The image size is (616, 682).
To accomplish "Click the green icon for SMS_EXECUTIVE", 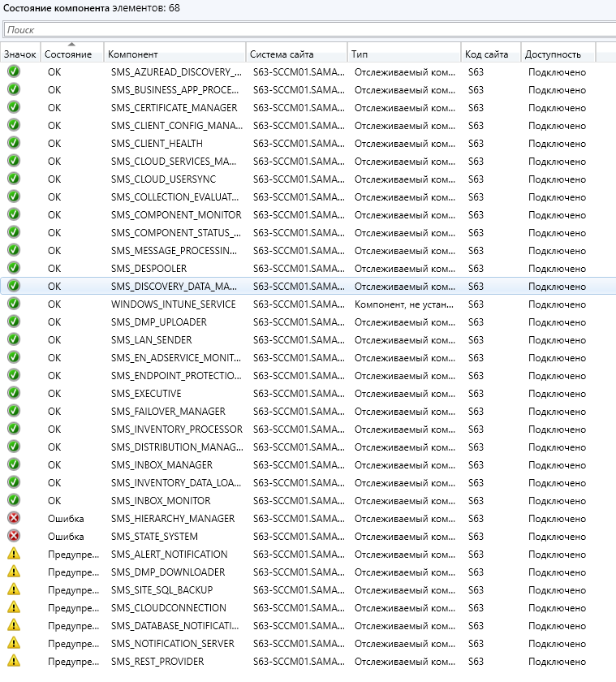I will click(14, 392).
